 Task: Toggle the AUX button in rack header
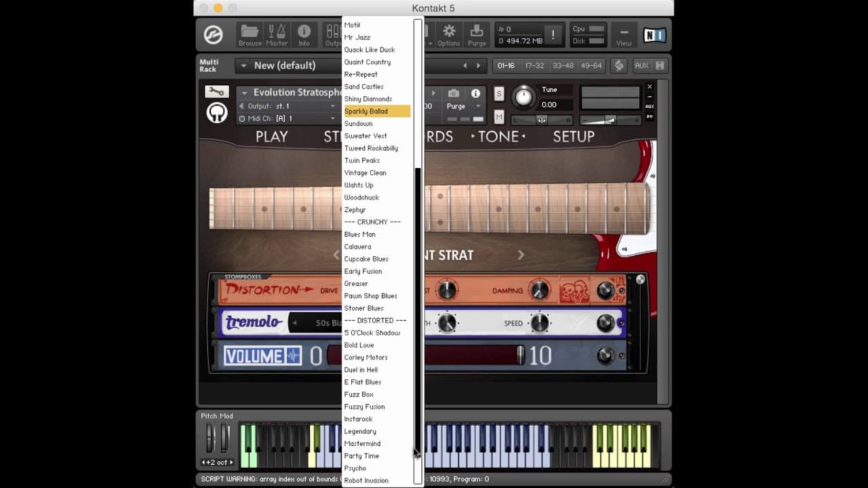pos(642,66)
